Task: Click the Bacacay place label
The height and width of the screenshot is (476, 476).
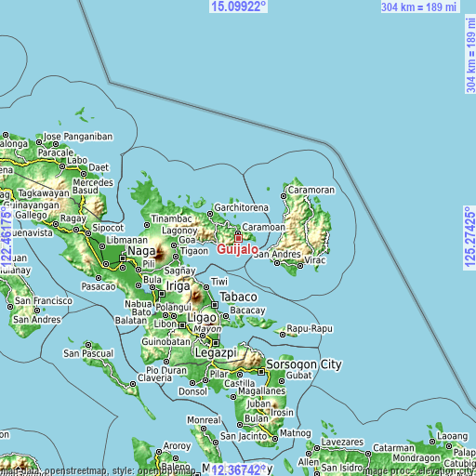Action: 247,311
